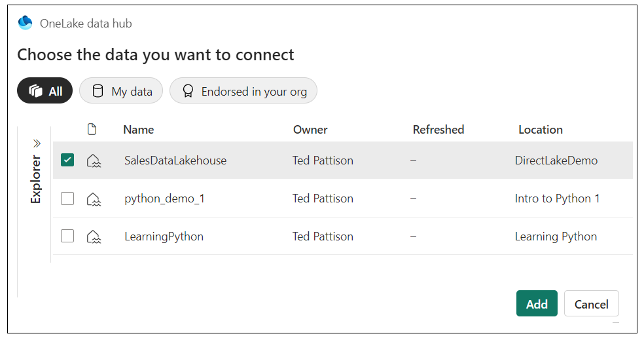Sort by the Name column header
The height and width of the screenshot is (340, 644).
click(138, 130)
